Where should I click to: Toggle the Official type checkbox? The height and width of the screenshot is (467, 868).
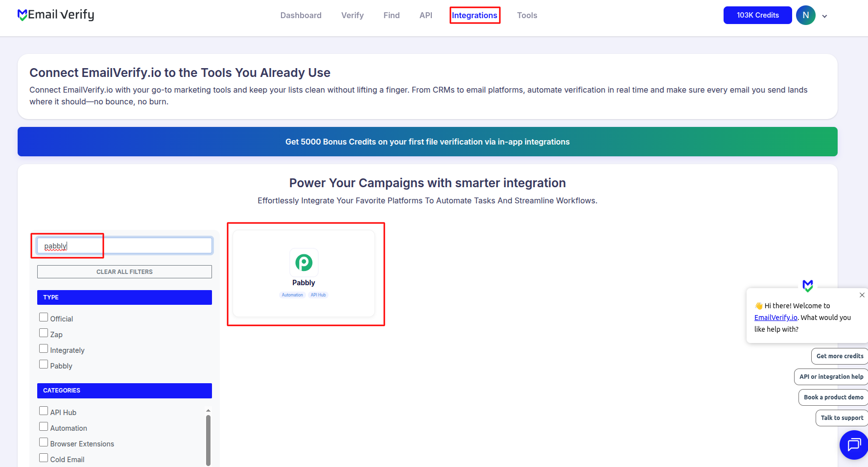pyautogui.click(x=44, y=318)
